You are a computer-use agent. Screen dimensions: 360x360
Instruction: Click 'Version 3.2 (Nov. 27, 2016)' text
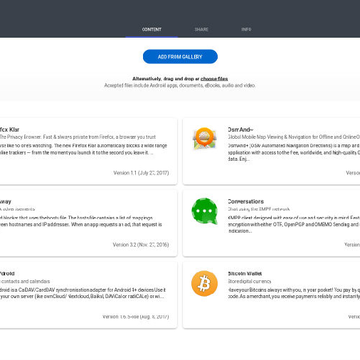[x=141, y=245]
